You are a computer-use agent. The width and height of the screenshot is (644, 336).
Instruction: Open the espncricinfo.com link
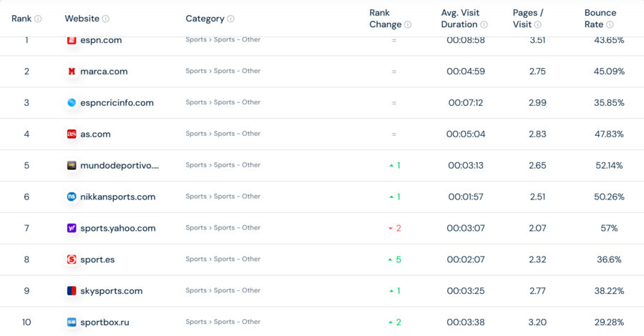coord(117,102)
